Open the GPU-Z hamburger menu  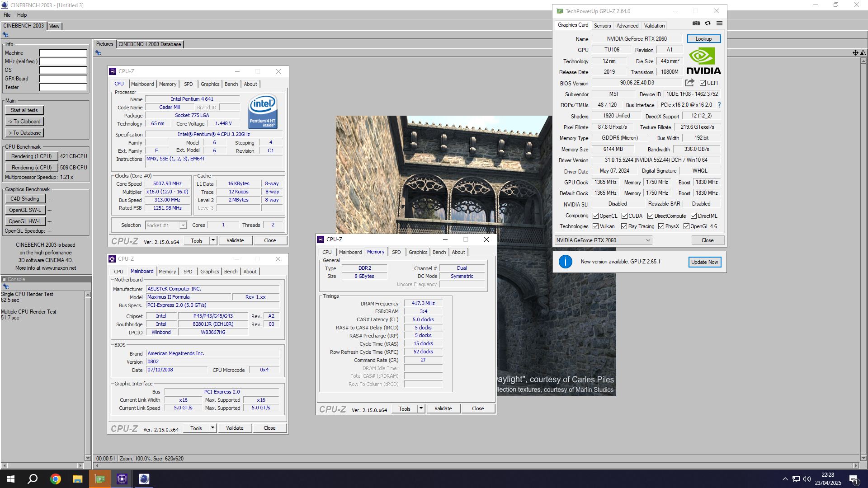[x=719, y=23]
